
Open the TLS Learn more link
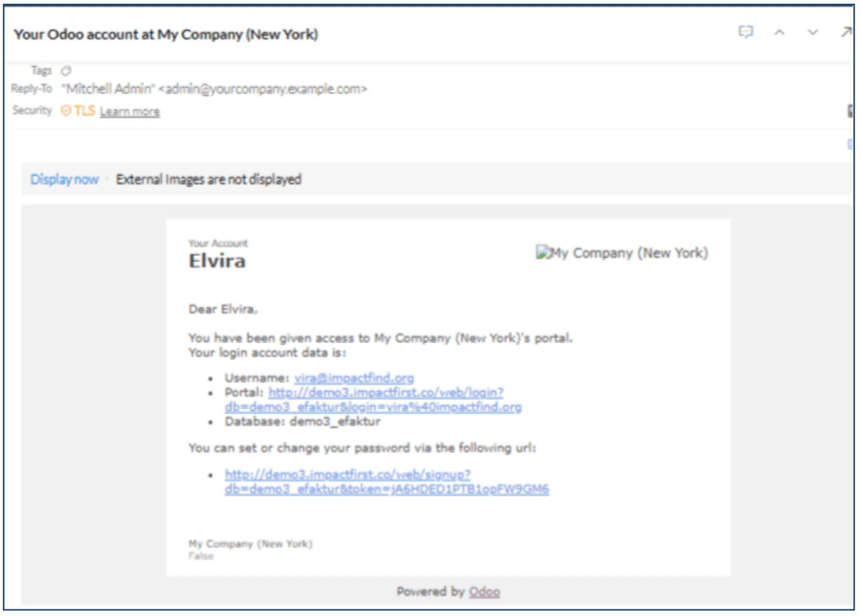pos(130,111)
